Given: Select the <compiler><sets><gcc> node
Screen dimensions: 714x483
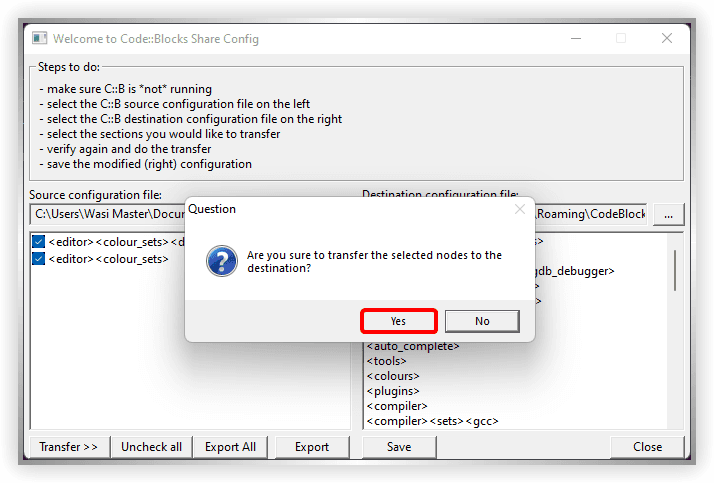Looking at the screenshot, I should [x=433, y=421].
